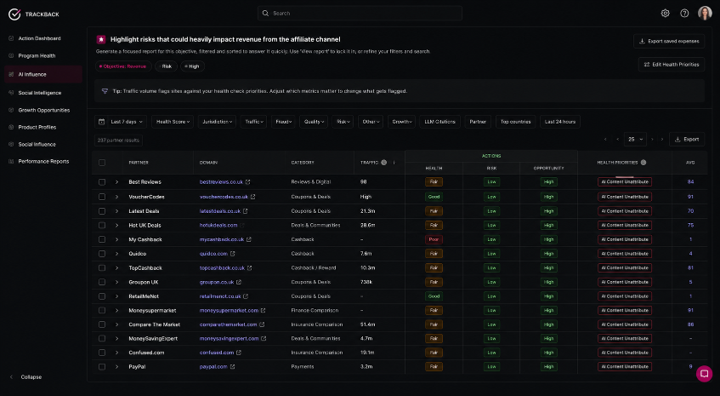Click the Trackback logo
The width and height of the screenshot is (720, 396).
click(x=34, y=14)
